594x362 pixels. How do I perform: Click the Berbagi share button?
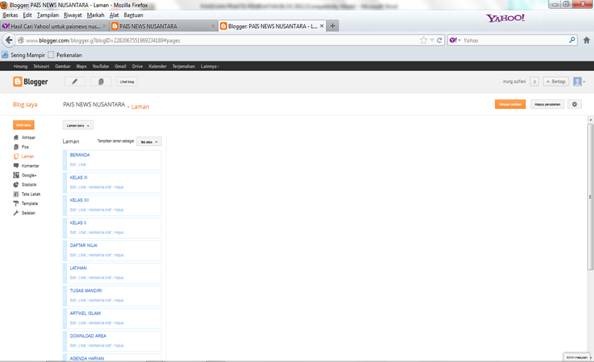[x=555, y=81]
